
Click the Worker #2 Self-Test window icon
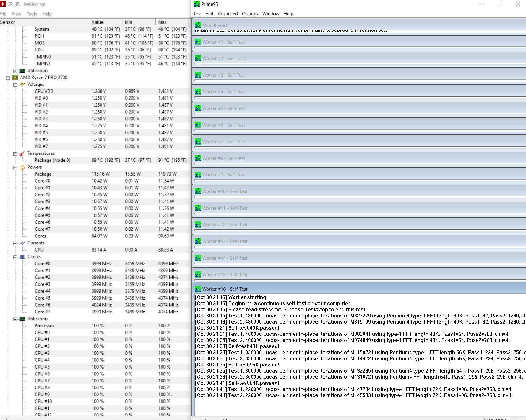point(198,58)
